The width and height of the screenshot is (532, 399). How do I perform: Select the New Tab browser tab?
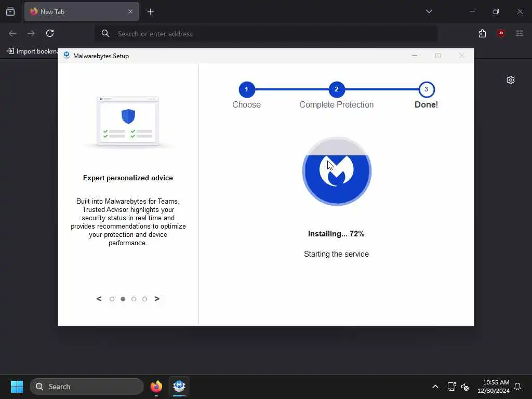click(x=82, y=11)
